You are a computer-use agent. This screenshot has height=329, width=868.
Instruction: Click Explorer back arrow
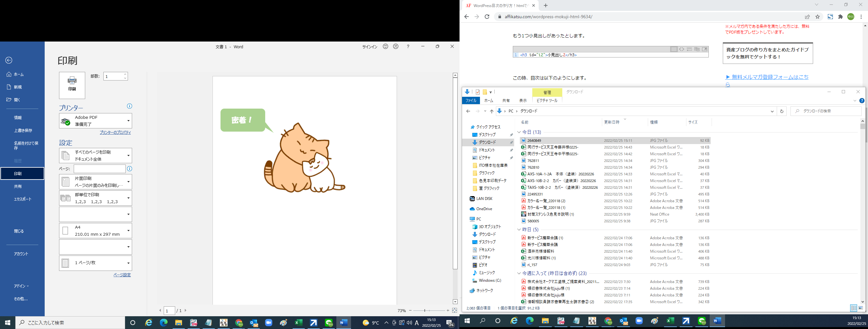468,111
